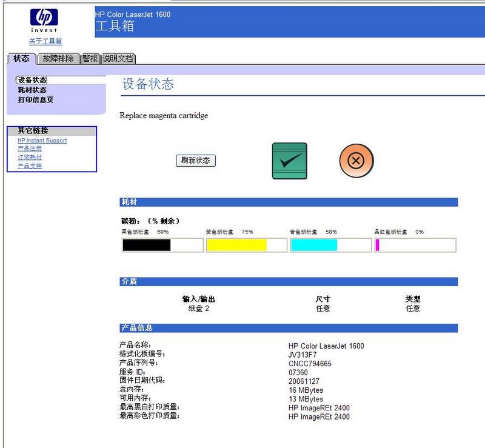This screenshot has width=485, height=448.
Task: Click the orange cancel X icon
Action: (x=356, y=161)
